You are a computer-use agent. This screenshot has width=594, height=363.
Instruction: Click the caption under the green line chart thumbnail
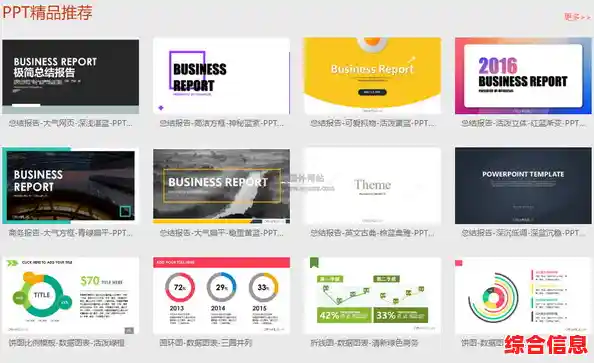click(364, 343)
